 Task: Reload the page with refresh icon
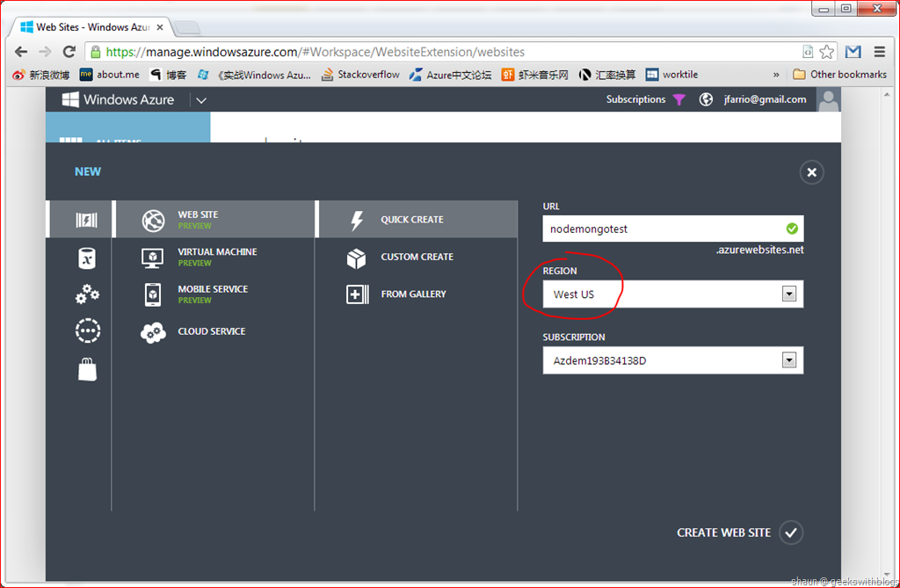(x=69, y=52)
